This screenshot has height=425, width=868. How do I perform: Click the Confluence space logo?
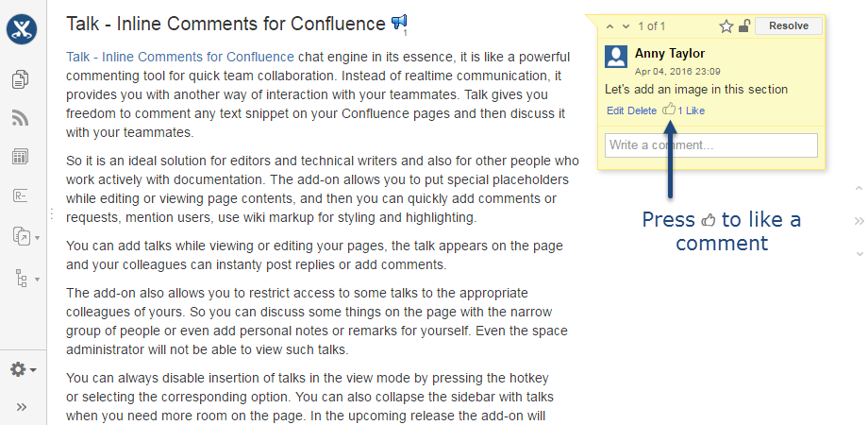[x=22, y=29]
